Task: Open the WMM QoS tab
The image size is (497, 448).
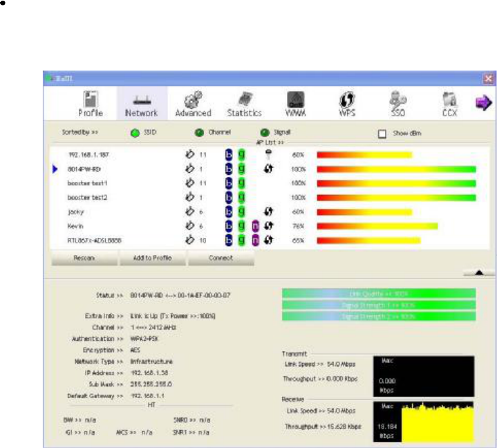Action: click(x=295, y=104)
